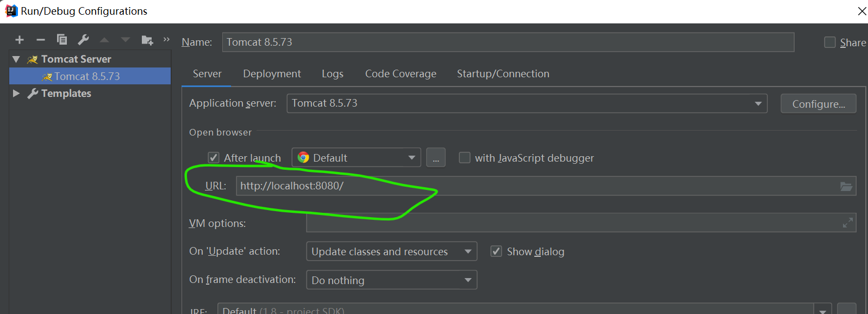
Task: Enable the Share checkbox
Action: tap(830, 42)
